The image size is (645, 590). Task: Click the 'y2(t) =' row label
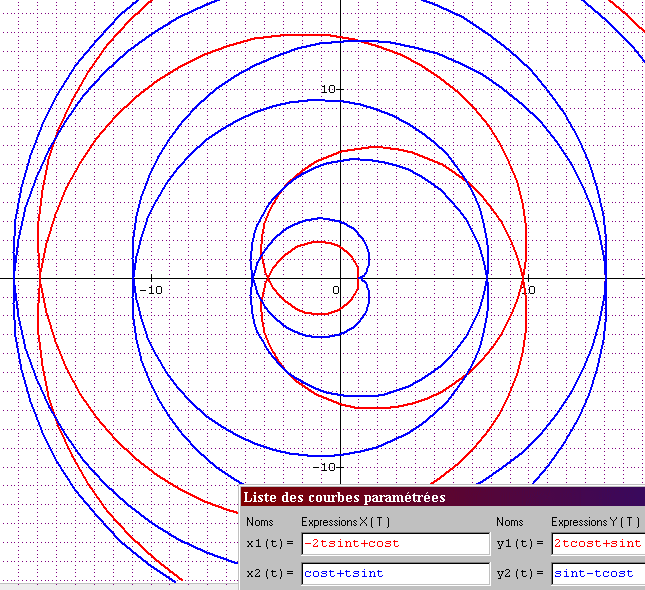click(519, 573)
